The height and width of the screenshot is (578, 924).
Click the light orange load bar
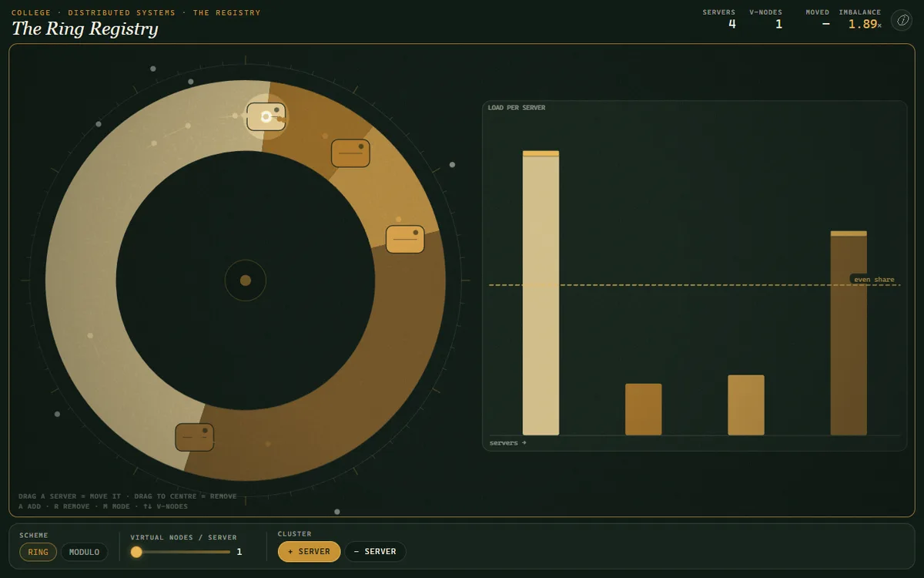[746, 405]
